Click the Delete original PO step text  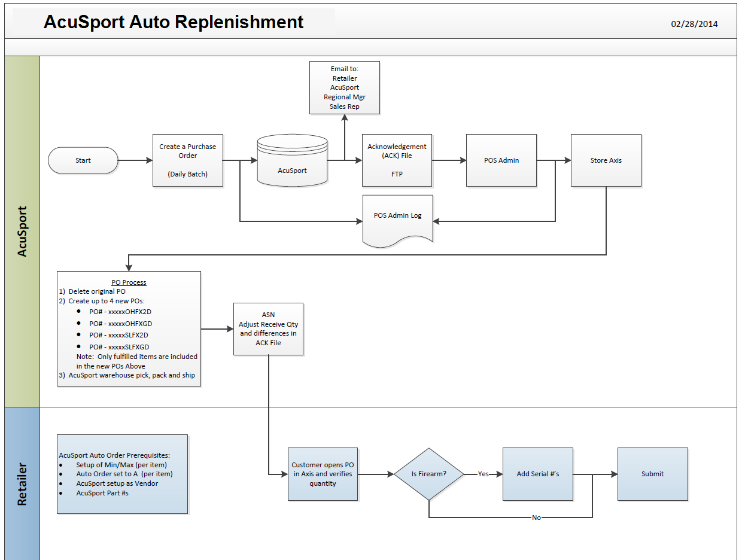point(97,291)
